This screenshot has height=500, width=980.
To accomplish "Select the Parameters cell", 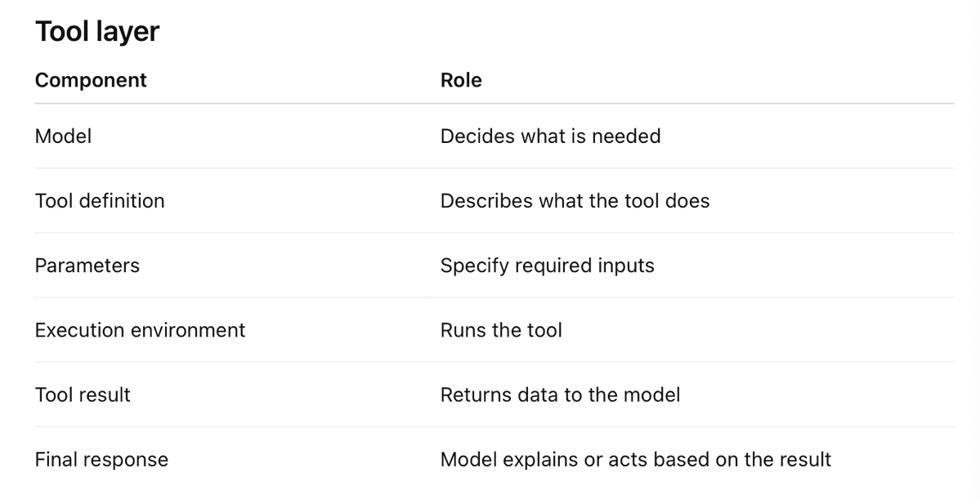I will click(87, 266).
